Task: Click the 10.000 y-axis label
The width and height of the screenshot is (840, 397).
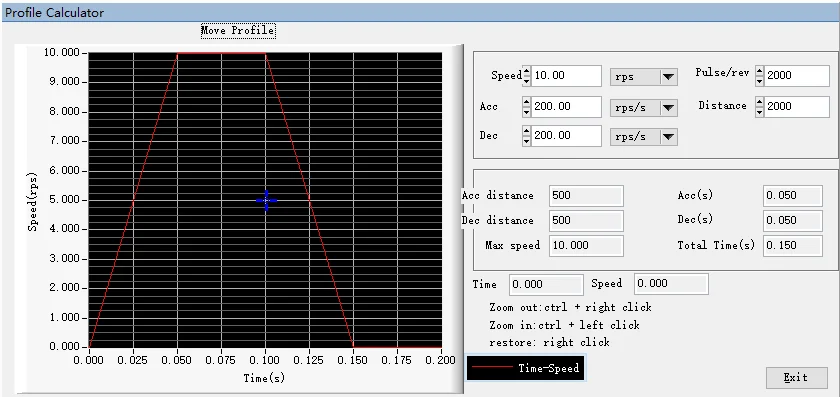Action: click(62, 53)
